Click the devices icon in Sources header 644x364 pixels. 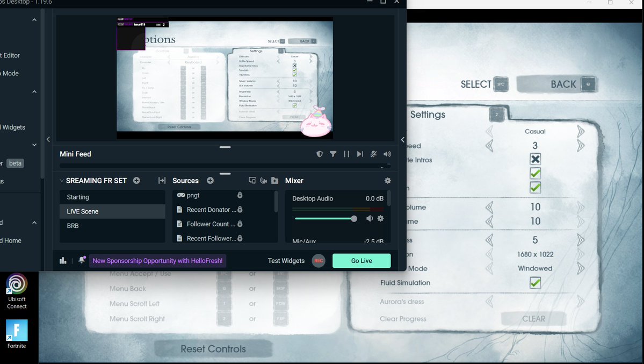click(252, 181)
